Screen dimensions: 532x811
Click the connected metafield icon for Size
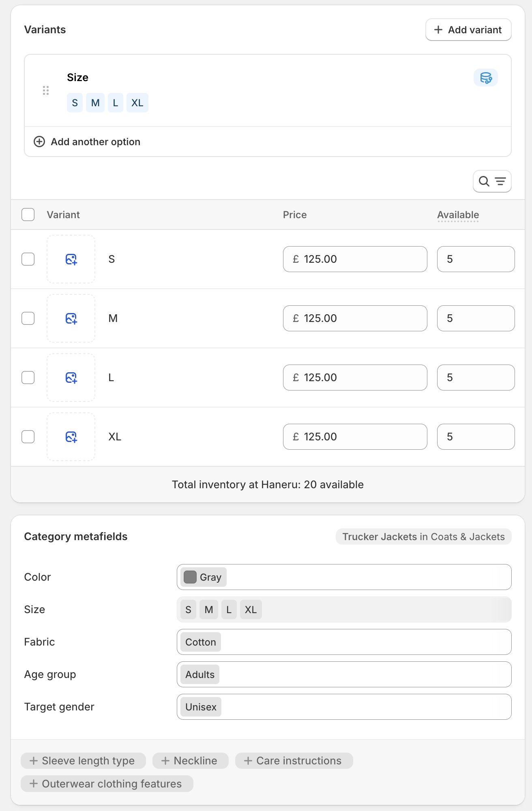(485, 77)
